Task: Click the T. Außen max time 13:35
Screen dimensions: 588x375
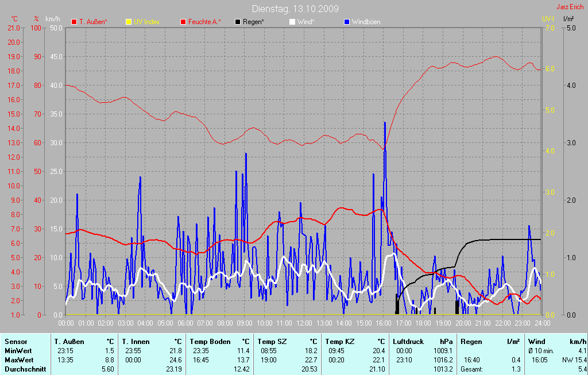Action: (x=65, y=360)
